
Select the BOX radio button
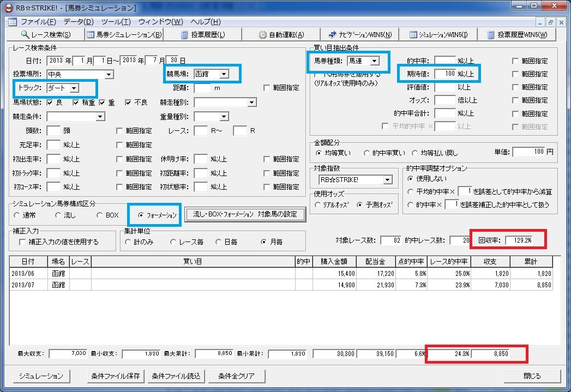tap(99, 215)
